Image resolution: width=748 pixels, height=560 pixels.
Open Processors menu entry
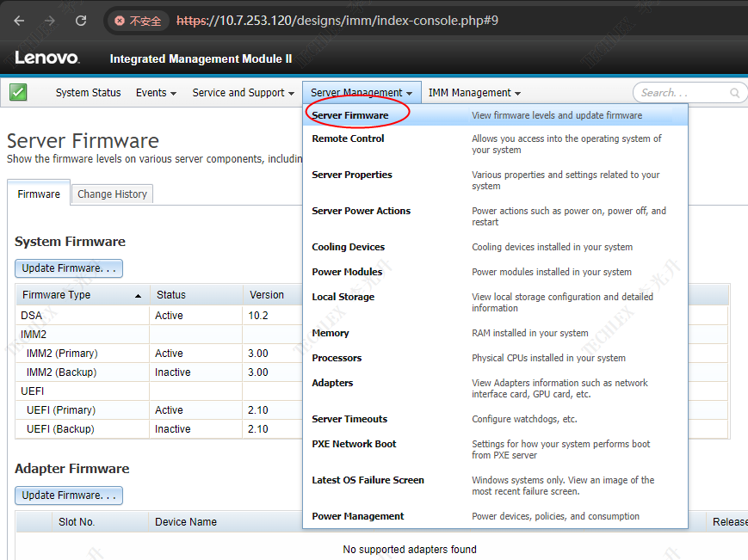point(495,358)
